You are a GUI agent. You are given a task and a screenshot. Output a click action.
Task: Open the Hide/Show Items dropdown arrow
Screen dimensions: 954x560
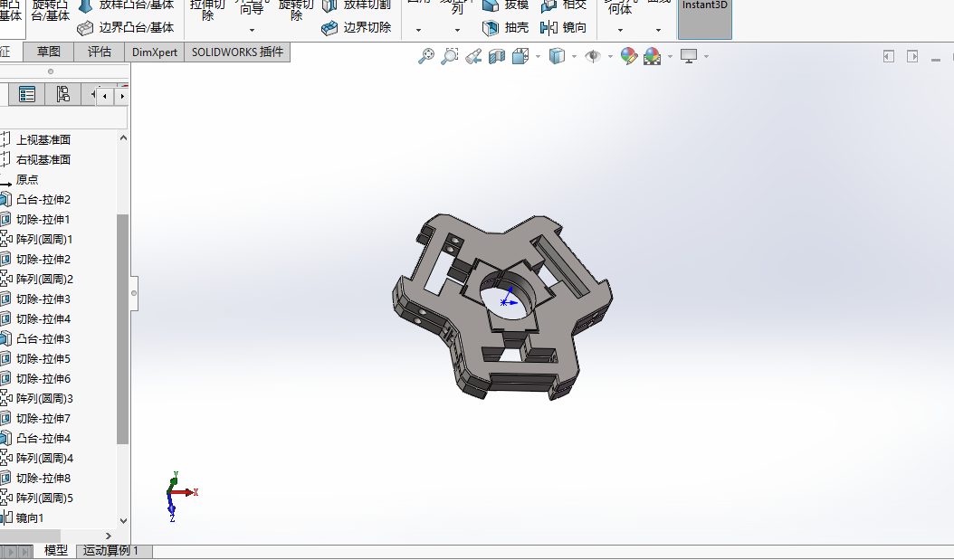[x=610, y=57]
